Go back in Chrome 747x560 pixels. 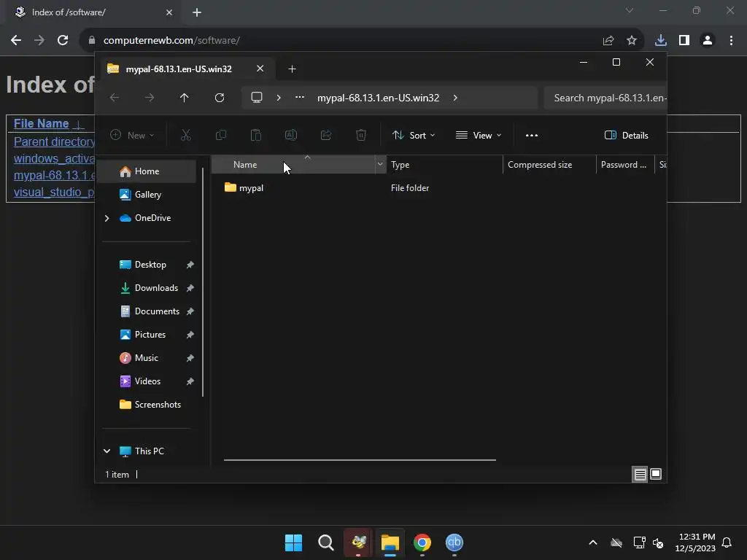[x=16, y=41]
